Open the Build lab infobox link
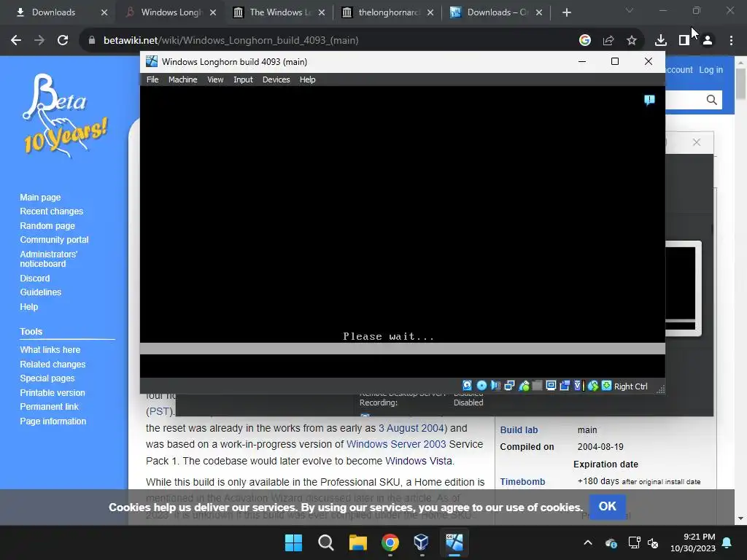This screenshot has width=747, height=560. pos(519,430)
